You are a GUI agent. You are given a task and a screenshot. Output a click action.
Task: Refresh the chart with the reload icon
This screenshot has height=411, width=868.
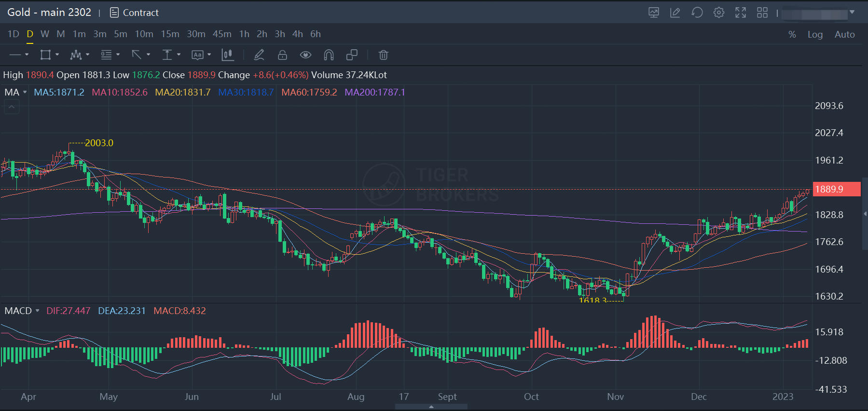697,13
